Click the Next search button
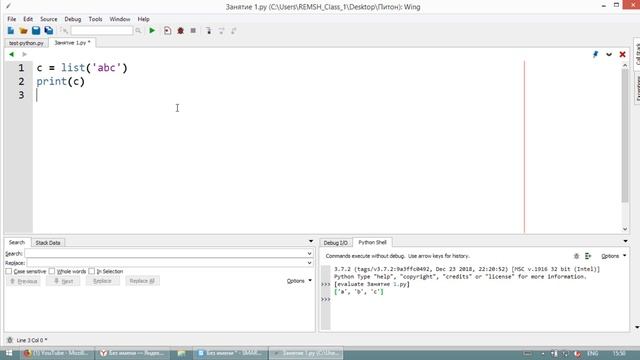This screenshot has height=360, width=640. click(x=63, y=281)
